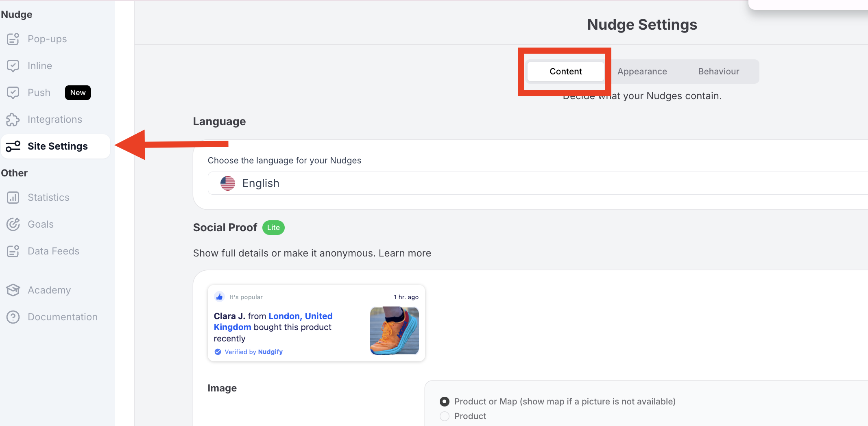Go to Goals page
The width and height of the screenshot is (868, 426).
[x=41, y=224]
